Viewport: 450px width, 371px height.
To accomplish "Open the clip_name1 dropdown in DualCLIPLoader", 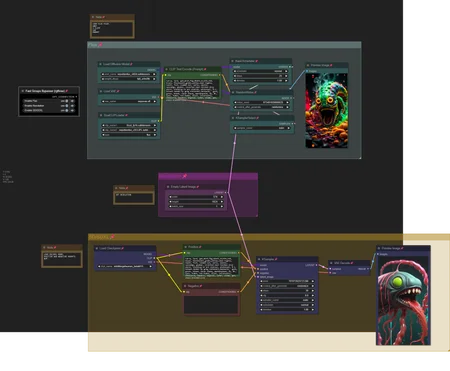I will point(129,125).
